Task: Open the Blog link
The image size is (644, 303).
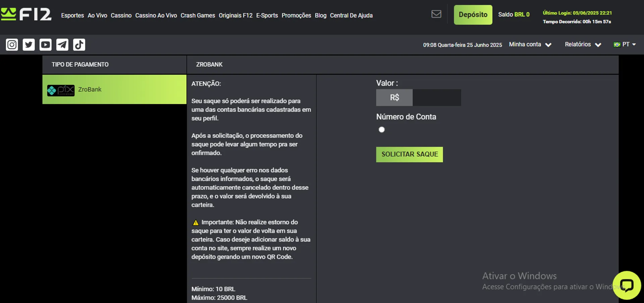Action: 321,15
